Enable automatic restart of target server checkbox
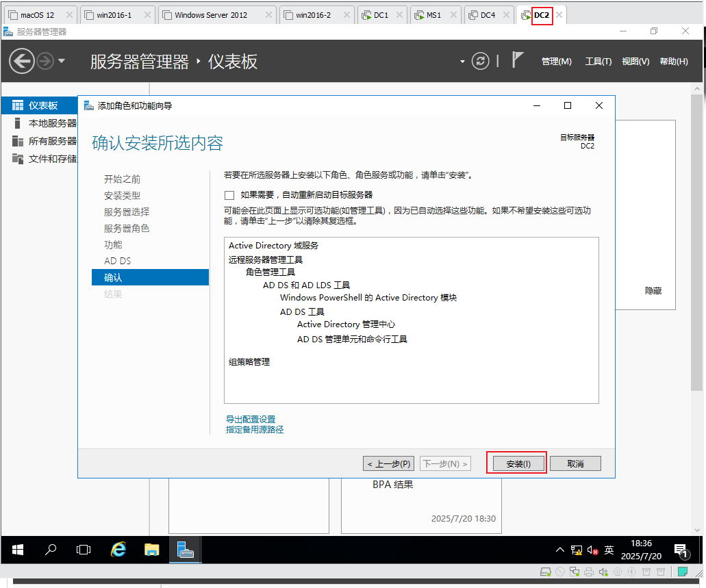 click(x=229, y=195)
